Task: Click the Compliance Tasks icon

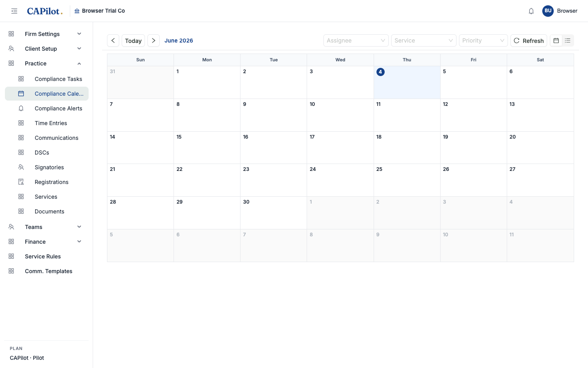Action: 21,79
